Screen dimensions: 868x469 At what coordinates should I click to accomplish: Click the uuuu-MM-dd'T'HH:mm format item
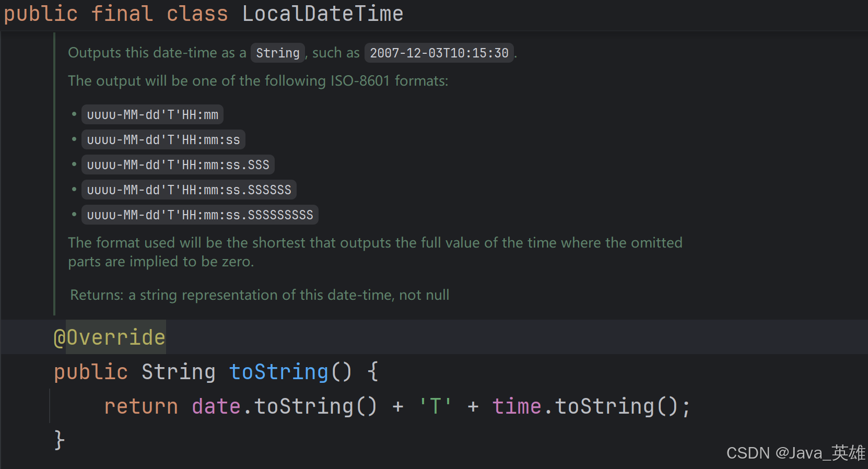[153, 114]
